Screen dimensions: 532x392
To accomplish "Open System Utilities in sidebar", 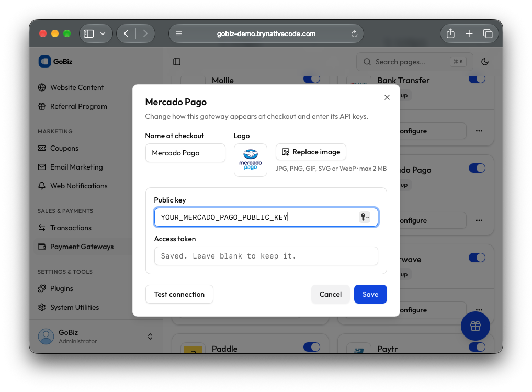I will [x=74, y=308].
